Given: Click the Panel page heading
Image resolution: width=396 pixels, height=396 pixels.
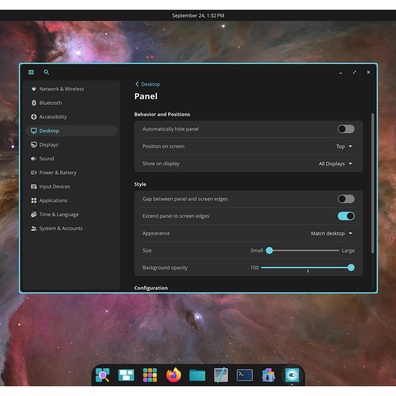Looking at the screenshot, I should tap(146, 96).
